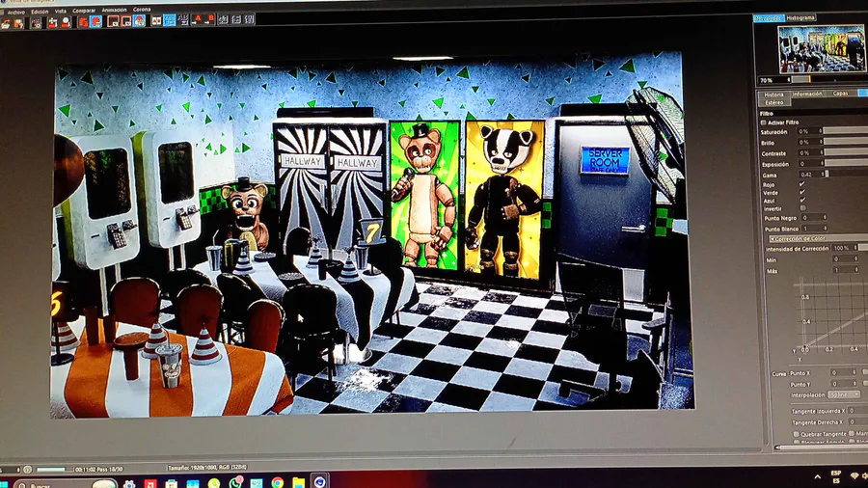The width and height of the screenshot is (868, 488).
Task: Click the Exposición value field
Action: [x=811, y=164]
